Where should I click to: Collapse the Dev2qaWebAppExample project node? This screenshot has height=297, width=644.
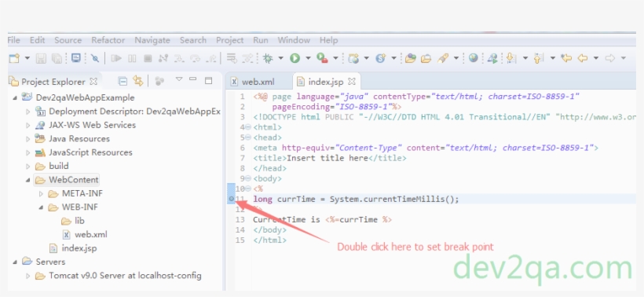[x=15, y=97]
